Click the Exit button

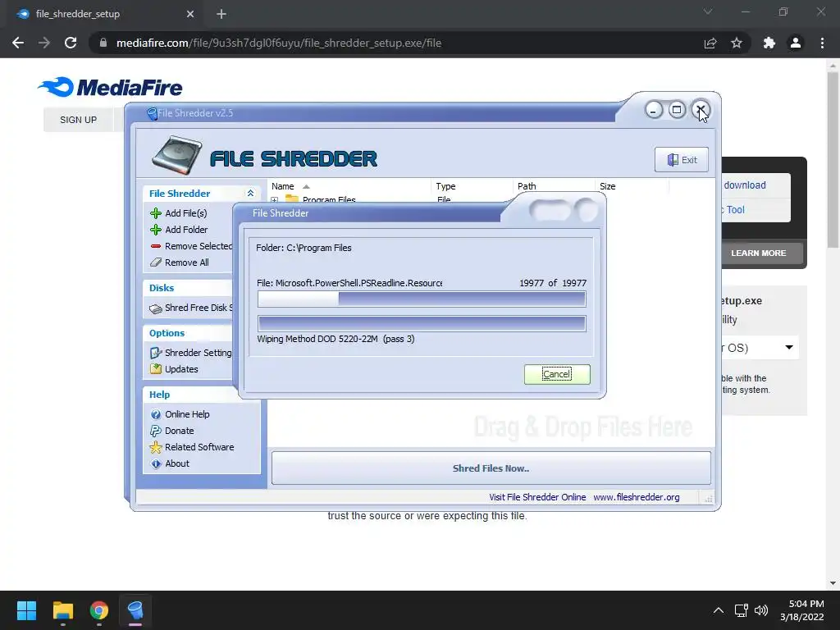click(682, 160)
